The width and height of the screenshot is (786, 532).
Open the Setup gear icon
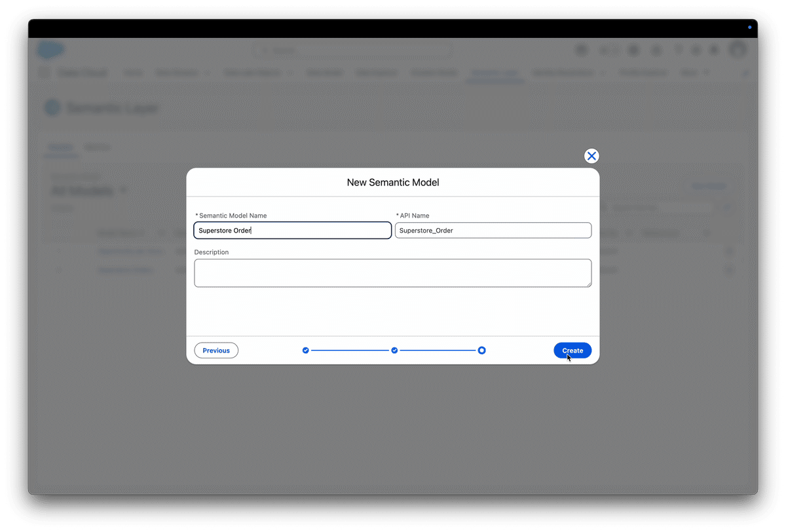pos(696,49)
